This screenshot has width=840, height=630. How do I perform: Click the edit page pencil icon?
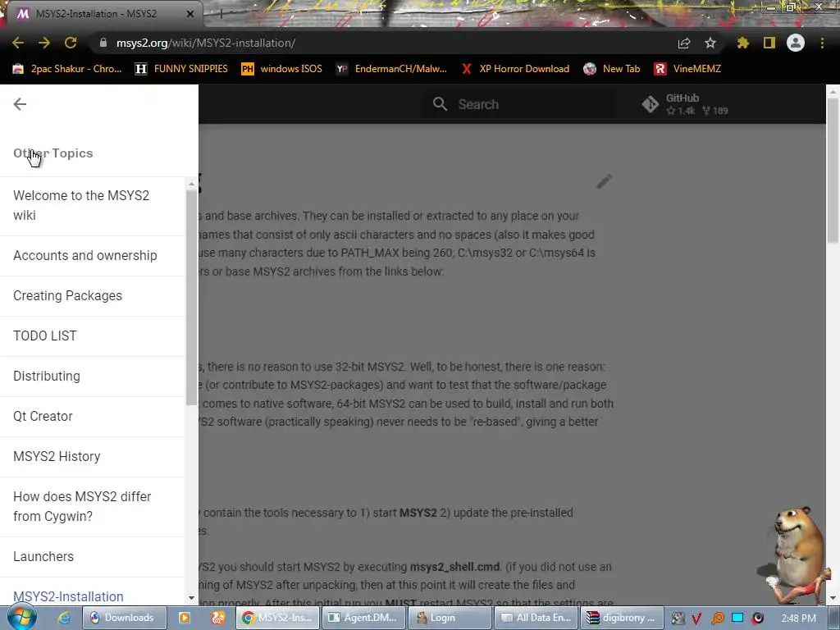point(605,181)
